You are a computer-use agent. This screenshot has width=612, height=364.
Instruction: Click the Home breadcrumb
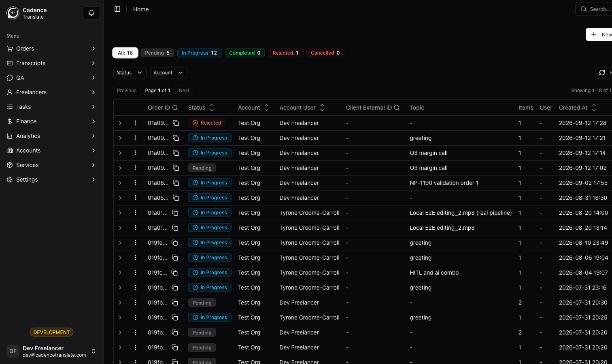tap(141, 9)
